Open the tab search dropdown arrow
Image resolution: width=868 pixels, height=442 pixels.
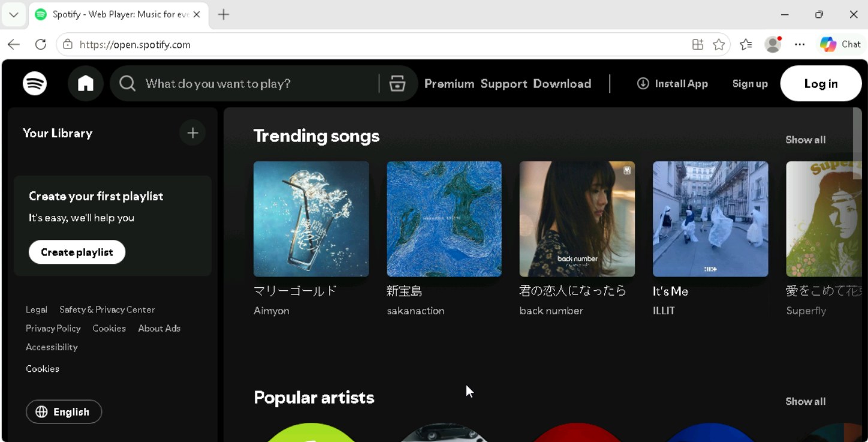(13, 14)
